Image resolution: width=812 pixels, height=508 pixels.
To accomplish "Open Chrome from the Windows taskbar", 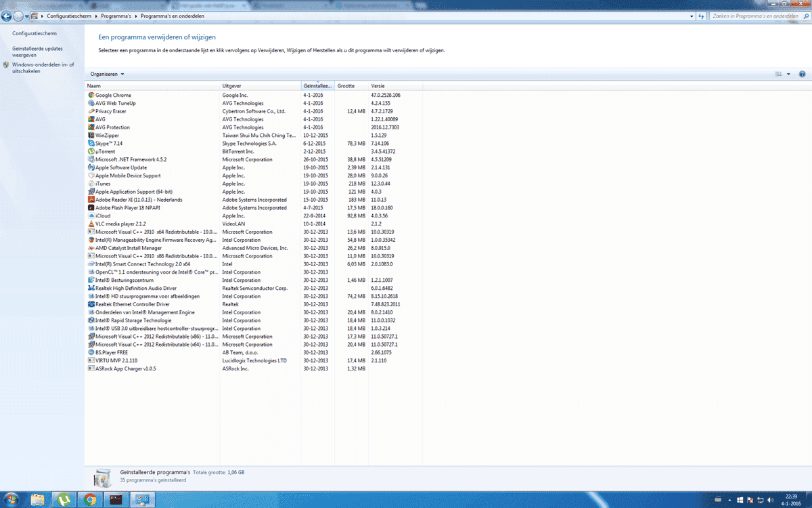I will click(x=90, y=500).
